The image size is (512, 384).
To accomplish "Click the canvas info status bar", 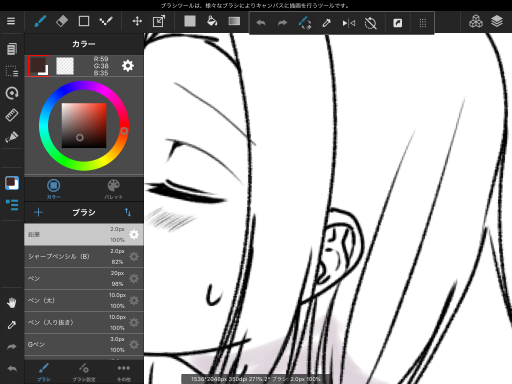I will coord(256,379).
